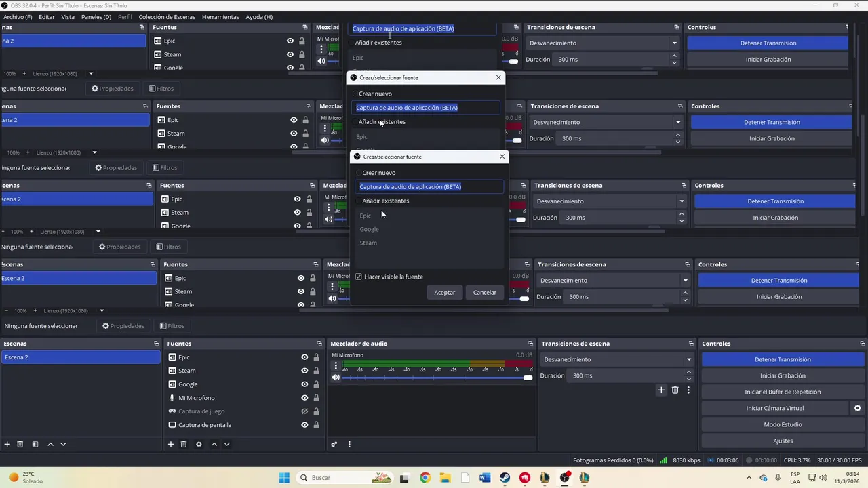This screenshot has width=868, height=488.
Task: Open transition properties three-dot menu
Action: coord(688,390)
